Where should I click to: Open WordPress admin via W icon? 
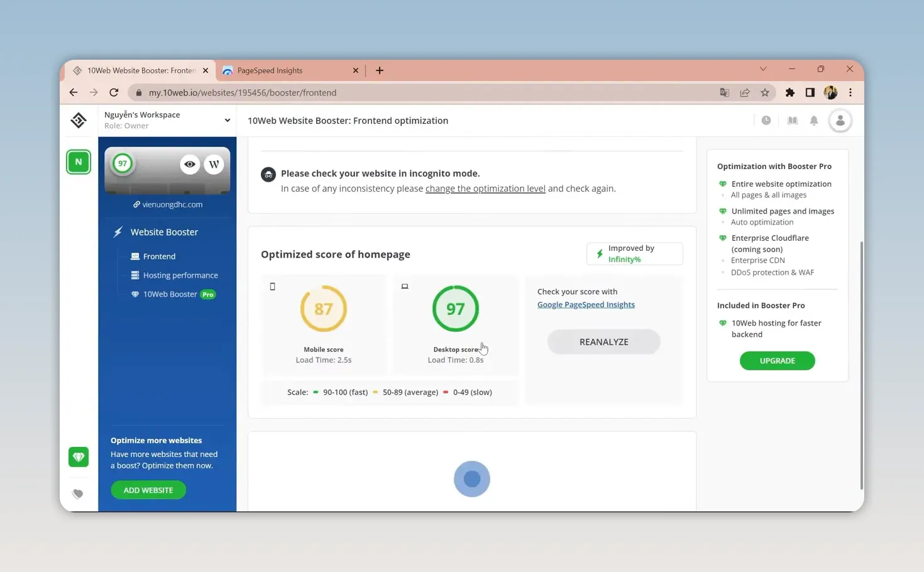click(214, 164)
